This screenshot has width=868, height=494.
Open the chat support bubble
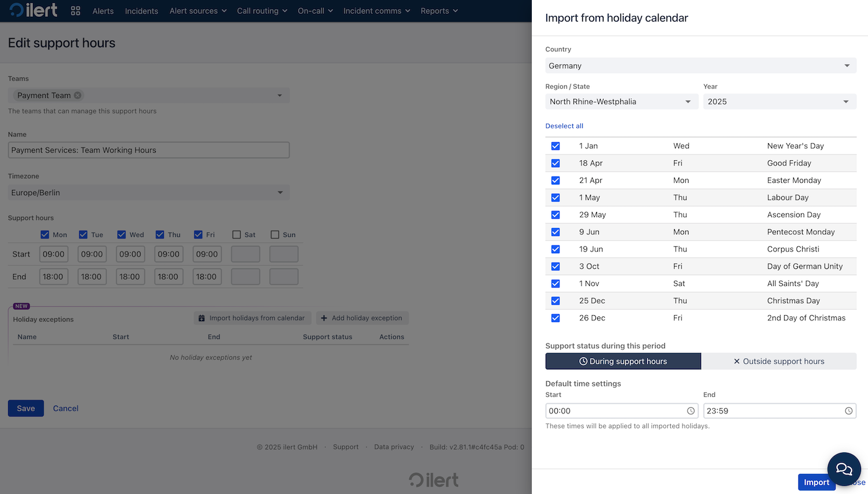click(x=844, y=469)
